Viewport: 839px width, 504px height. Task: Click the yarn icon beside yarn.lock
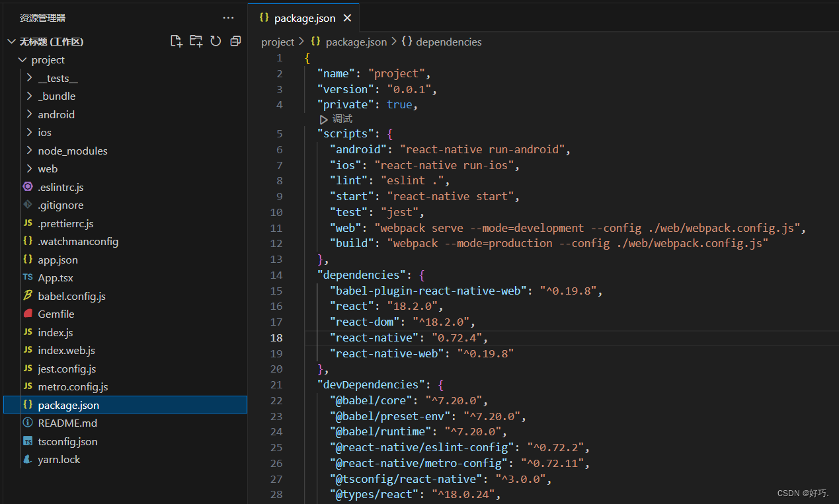pyautogui.click(x=28, y=460)
